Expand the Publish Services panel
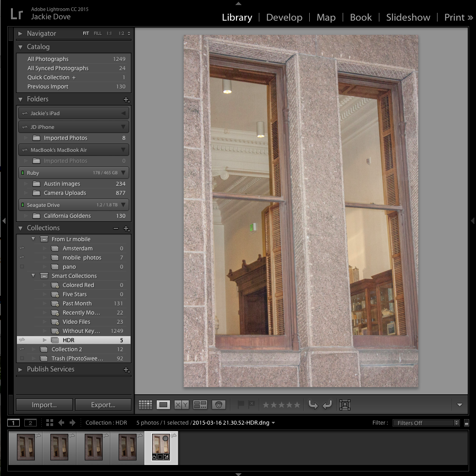The image size is (476, 476). (x=20, y=369)
